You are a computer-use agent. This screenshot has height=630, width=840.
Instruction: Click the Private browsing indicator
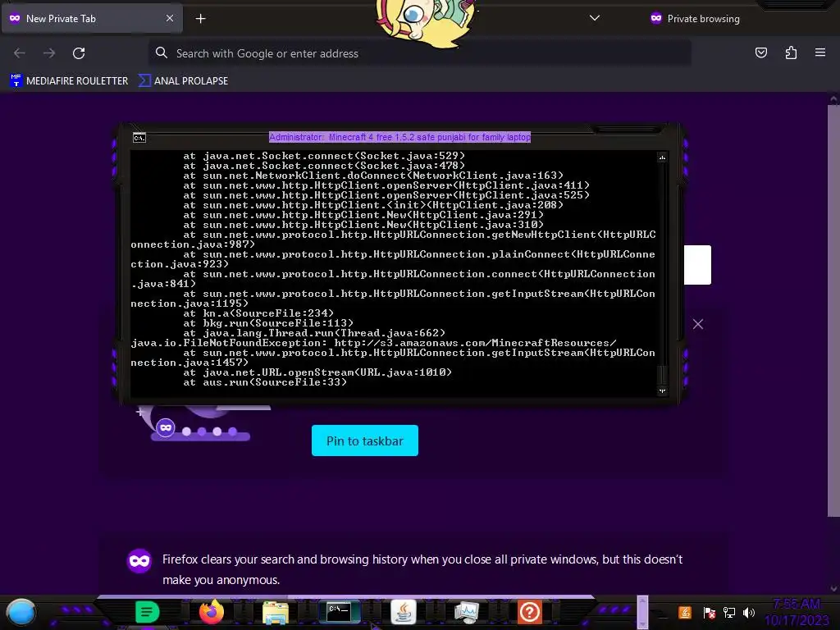click(695, 19)
